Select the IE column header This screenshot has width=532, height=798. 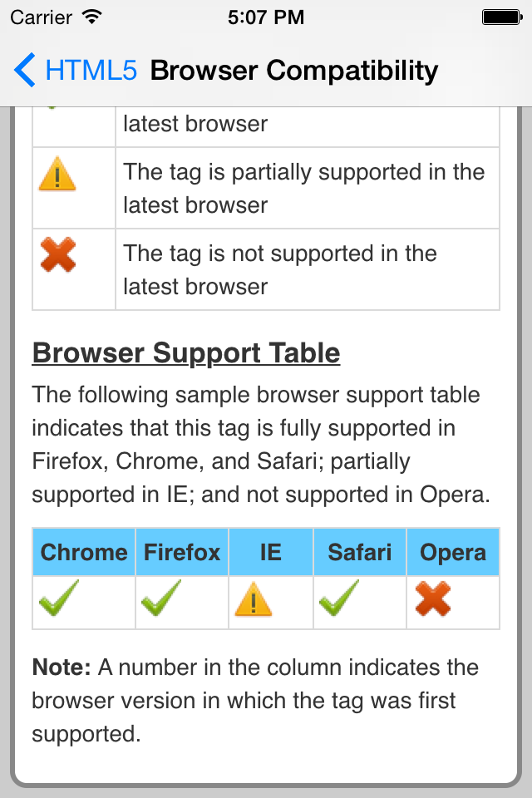[x=271, y=552]
